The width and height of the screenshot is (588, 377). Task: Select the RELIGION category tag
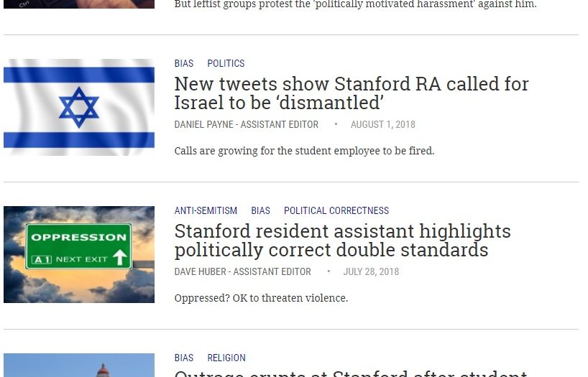click(x=226, y=358)
